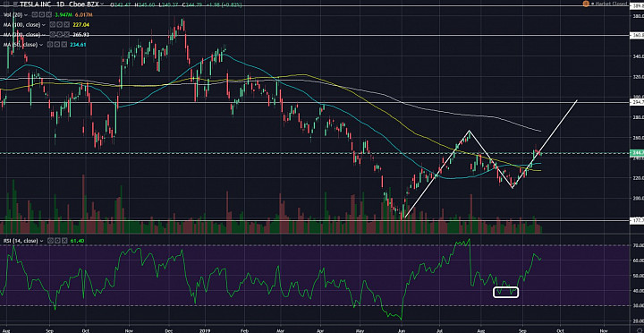
Task: Expand the MA (100, close) dropdown arrow
Action: [44, 25]
